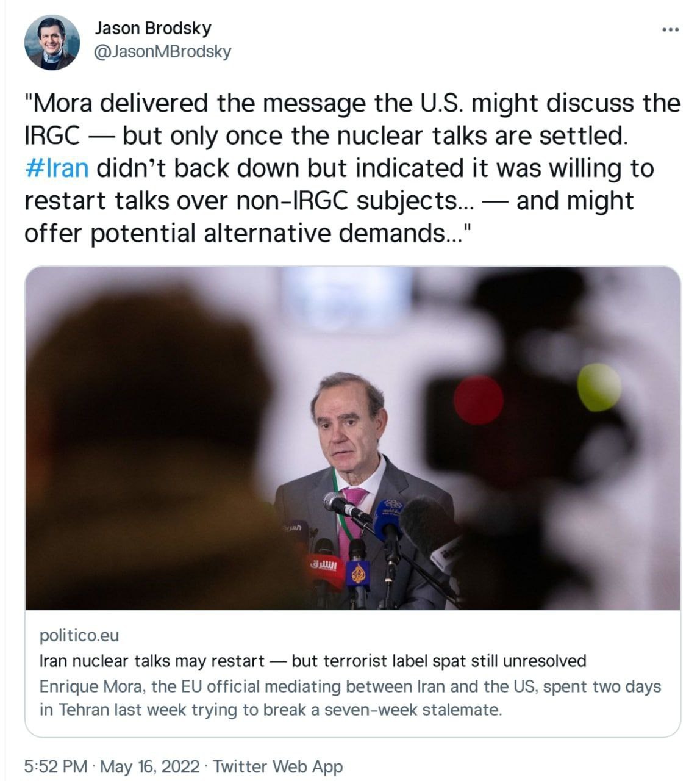The image size is (700, 781).
Task: Click the blurred green camera light in photo
Action: click(x=599, y=387)
